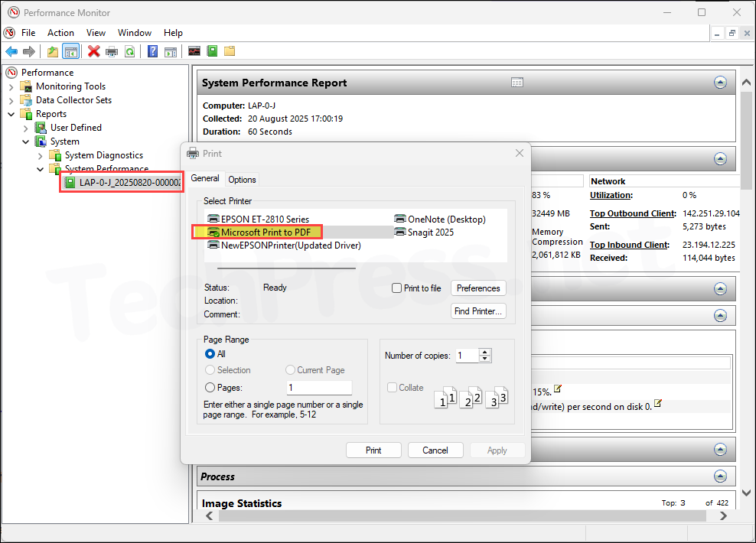The width and height of the screenshot is (756, 543).
Task: Cancel the Print dialog
Action: click(435, 450)
